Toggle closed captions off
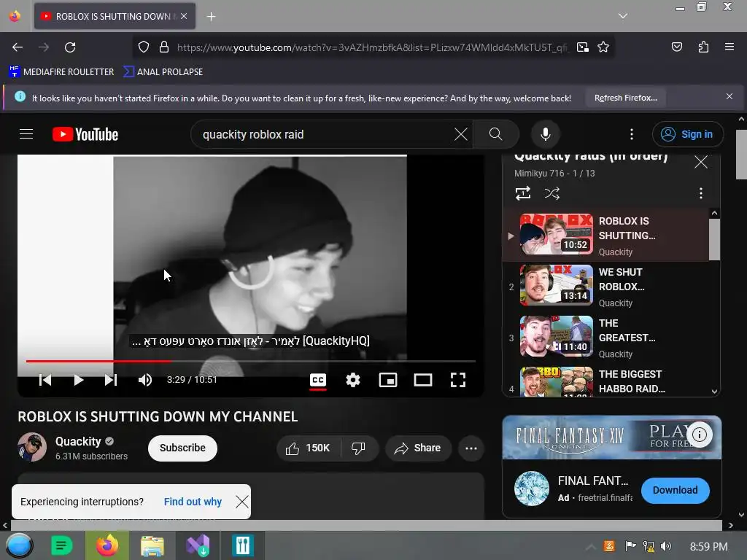The image size is (747, 560). pos(318,379)
